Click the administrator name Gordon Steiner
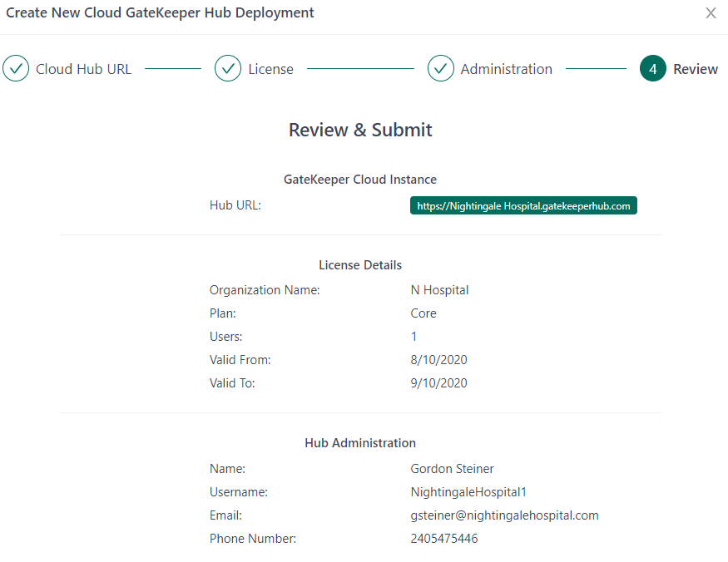 click(452, 469)
